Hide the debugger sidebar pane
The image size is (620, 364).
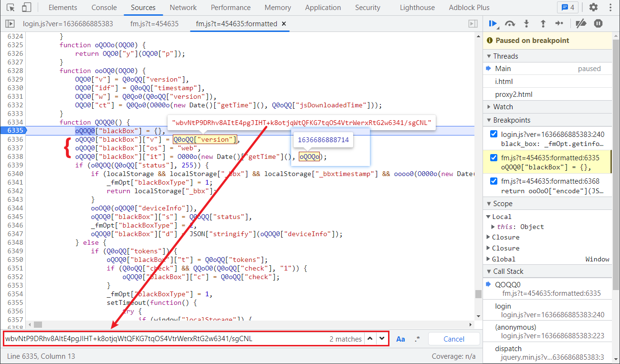click(473, 24)
